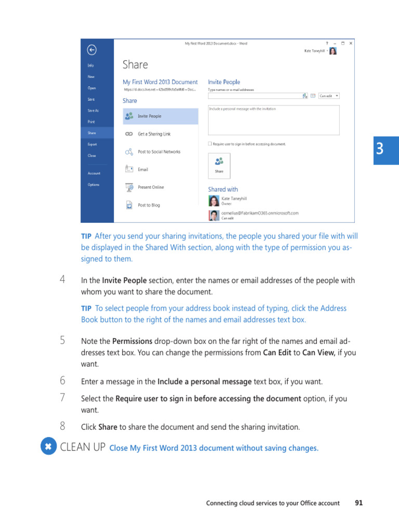The image size is (399, 532).
Task: Click the Get a Sharing Link chain icon
Action: 129,134
